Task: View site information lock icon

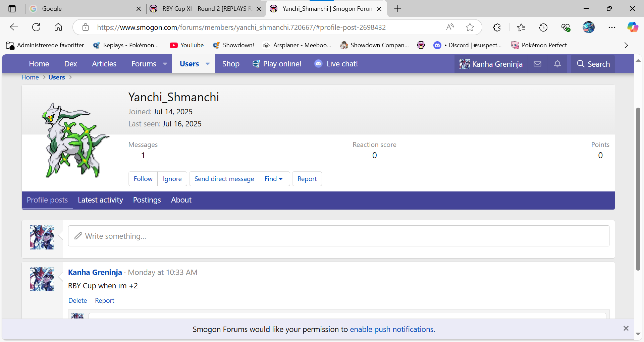Action: (86, 27)
